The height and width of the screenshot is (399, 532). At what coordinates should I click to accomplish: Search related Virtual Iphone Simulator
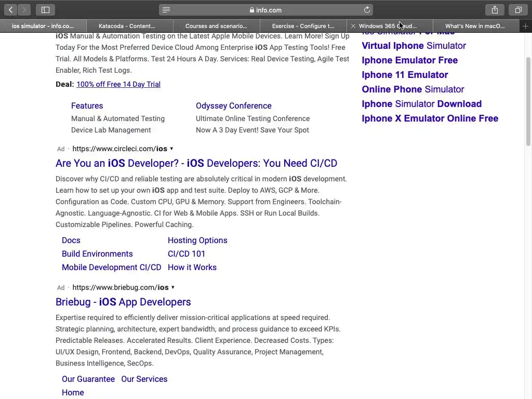[414, 46]
